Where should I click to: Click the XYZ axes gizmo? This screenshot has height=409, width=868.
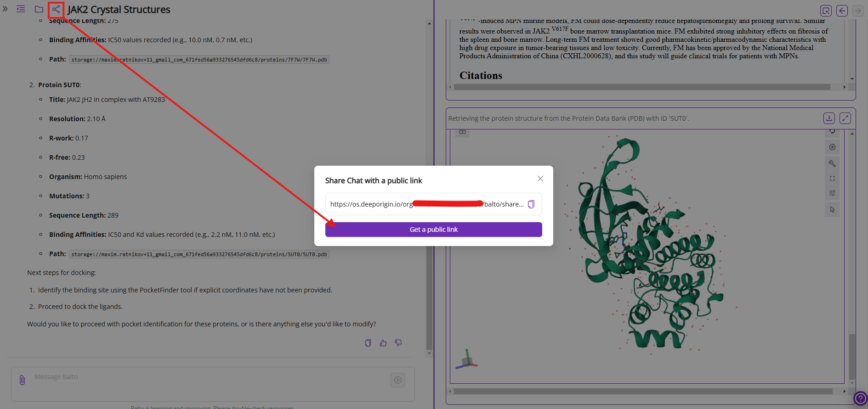pos(467,359)
